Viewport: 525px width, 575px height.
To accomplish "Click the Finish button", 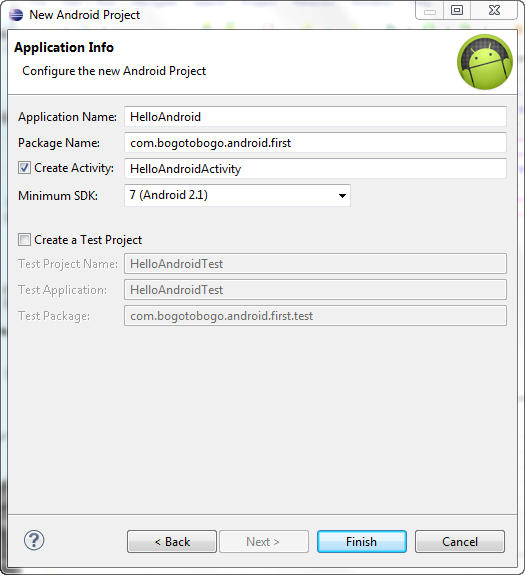I will coord(361,541).
